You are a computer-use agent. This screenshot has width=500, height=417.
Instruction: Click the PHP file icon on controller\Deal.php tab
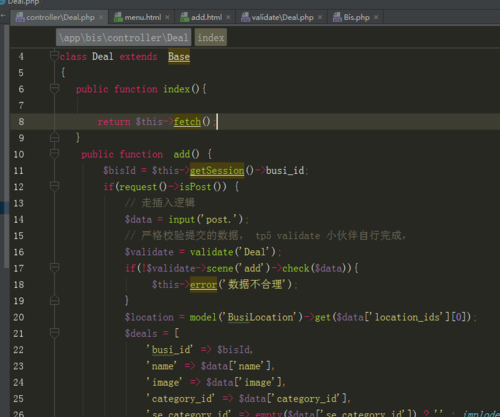pos(20,17)
